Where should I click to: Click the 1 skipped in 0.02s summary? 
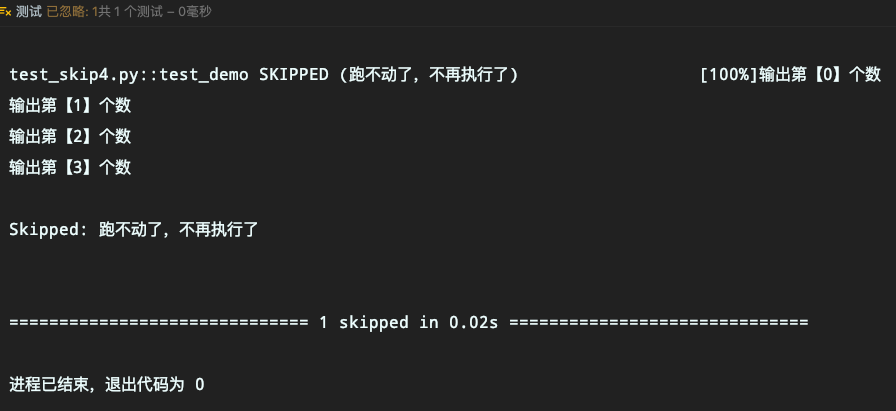[x=409, y=322]
